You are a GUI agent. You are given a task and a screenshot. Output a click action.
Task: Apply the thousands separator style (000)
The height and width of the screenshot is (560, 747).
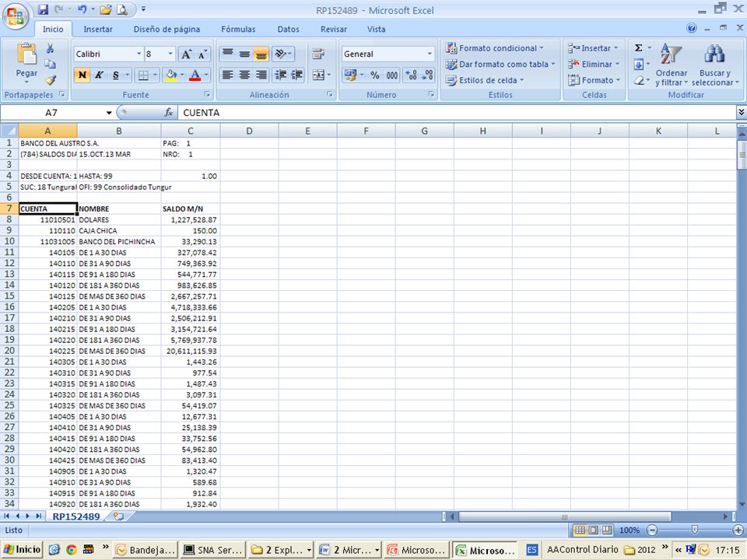(392, 75)
